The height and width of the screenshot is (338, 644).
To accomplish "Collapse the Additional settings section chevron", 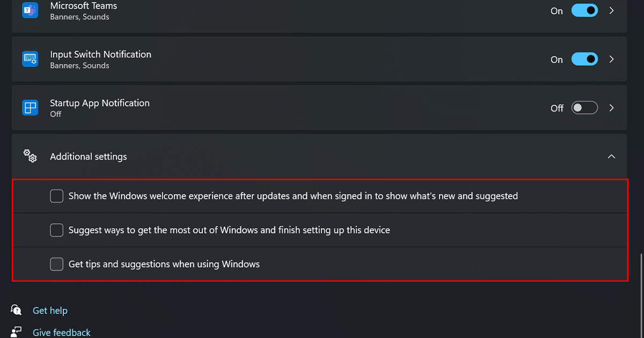I will click(x=611, y=157).
